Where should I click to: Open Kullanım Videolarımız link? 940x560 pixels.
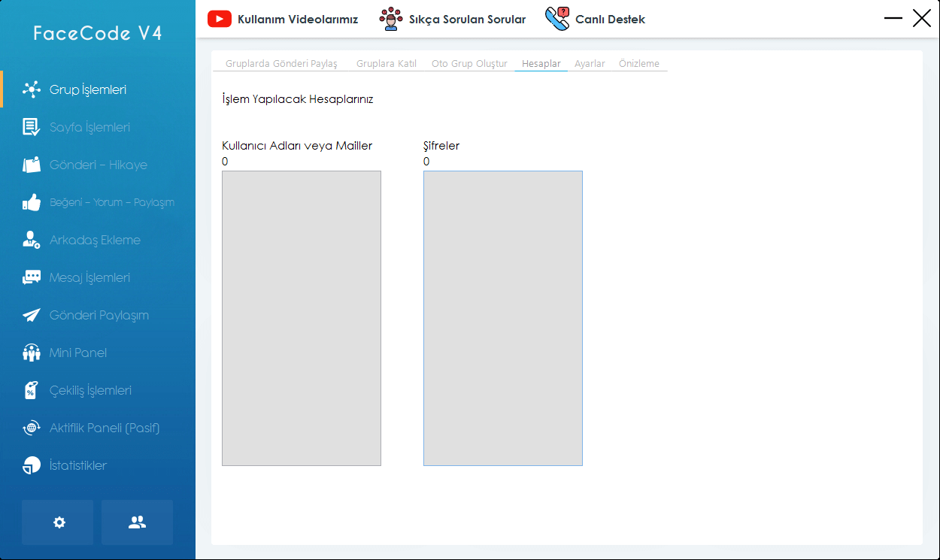298,19
